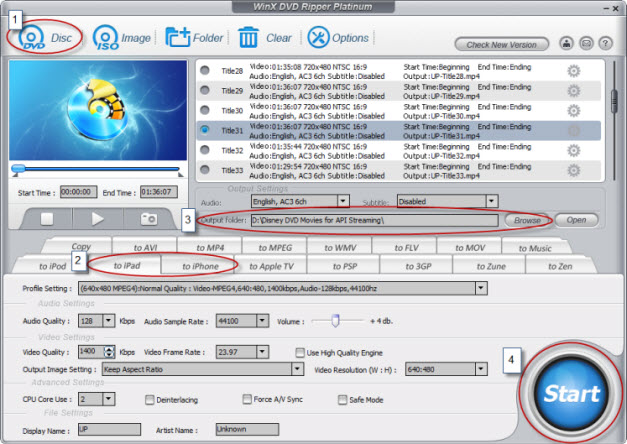Open Audio Quality Kbps dropdown
Viewport: 627px width, 444px height.
[109, 321]
